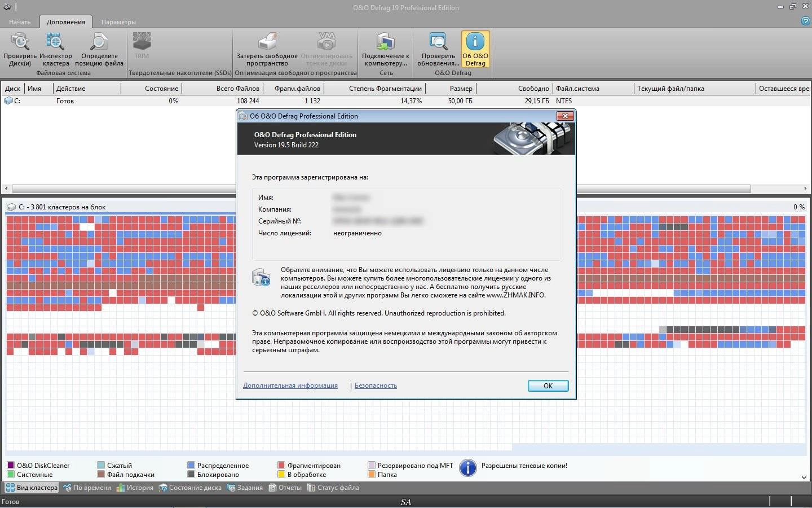This screenshot has height=508, width=812.
Task: Open the Проверить Диск(и) tool
Action: tap(20, 50)
